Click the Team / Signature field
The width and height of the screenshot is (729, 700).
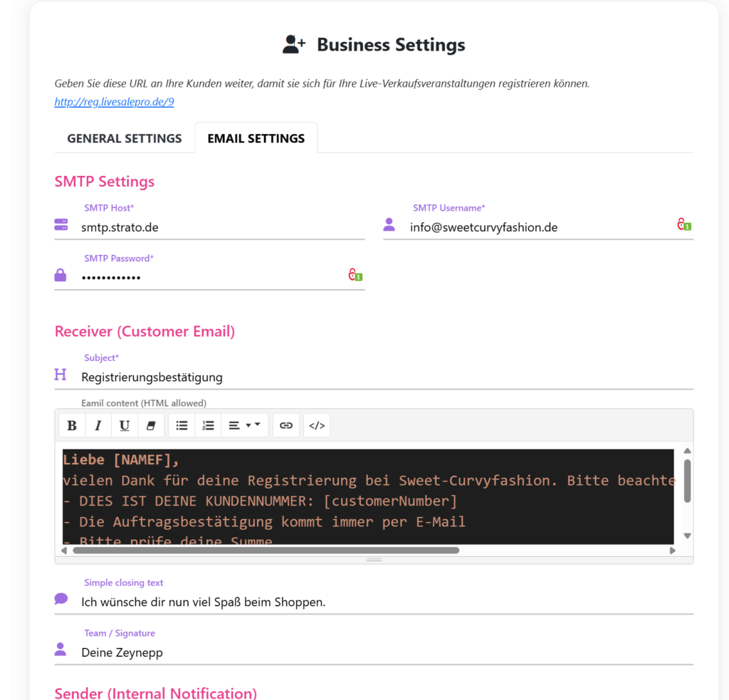384,652
